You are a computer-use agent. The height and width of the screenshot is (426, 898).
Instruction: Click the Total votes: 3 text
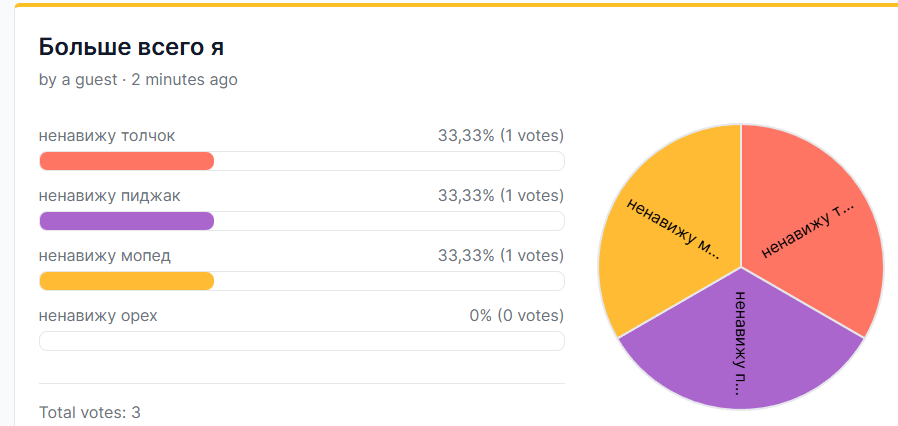pyautogui.click(x=90, y=412)
